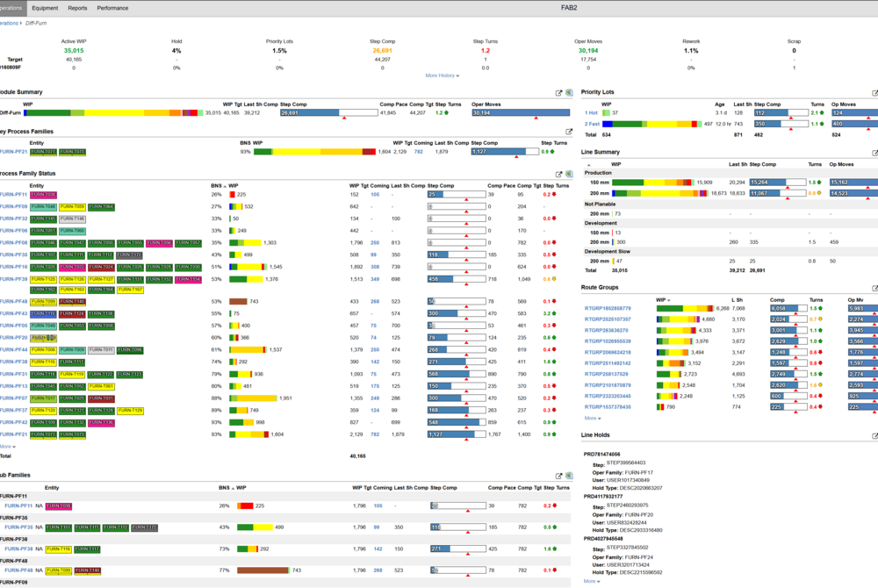This screenshot has width=878, height=588.
Task: Open route group RTGRP1852858779
Action: tap(608, 308)
